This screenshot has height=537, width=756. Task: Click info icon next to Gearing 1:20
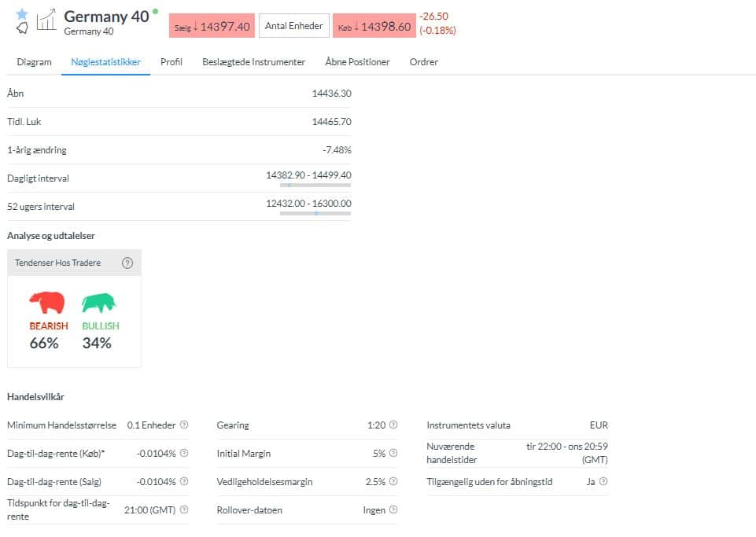[393, 425]
